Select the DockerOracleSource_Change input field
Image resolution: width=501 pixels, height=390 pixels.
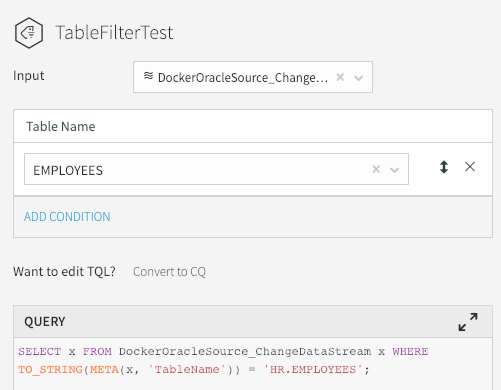253,77
